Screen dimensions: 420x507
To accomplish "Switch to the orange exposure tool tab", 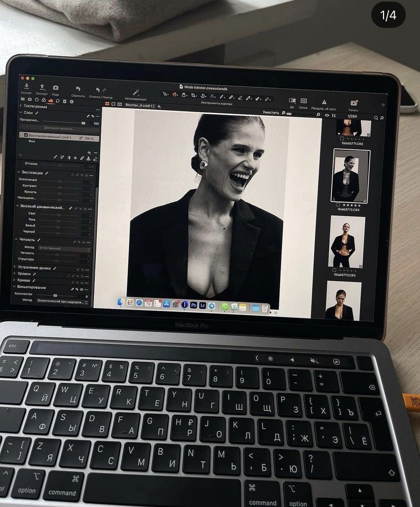I will tap(50, 100).
